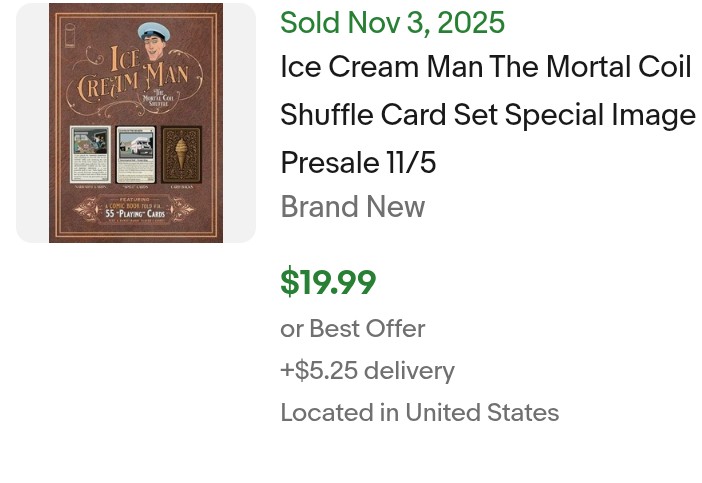Click the "Card Backs" caption under the cone card

(x=182, y=187)
